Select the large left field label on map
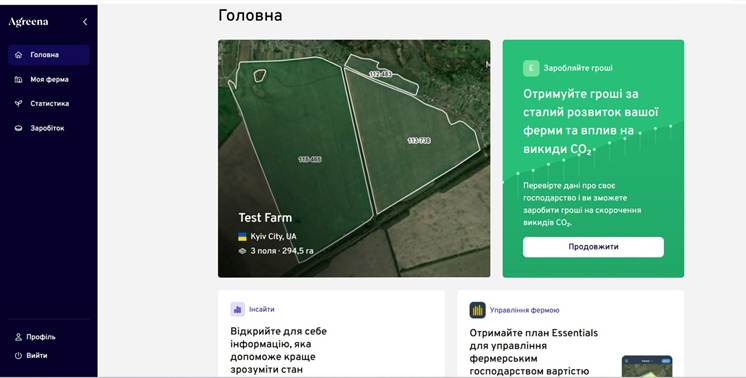The image size is (746, 378). (310, 159)
